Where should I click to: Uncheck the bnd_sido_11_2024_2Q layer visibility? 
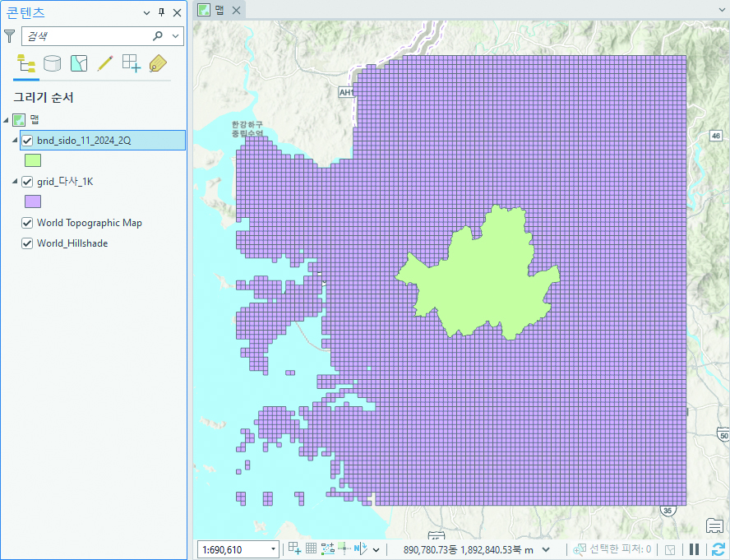[x=28, y=141]
